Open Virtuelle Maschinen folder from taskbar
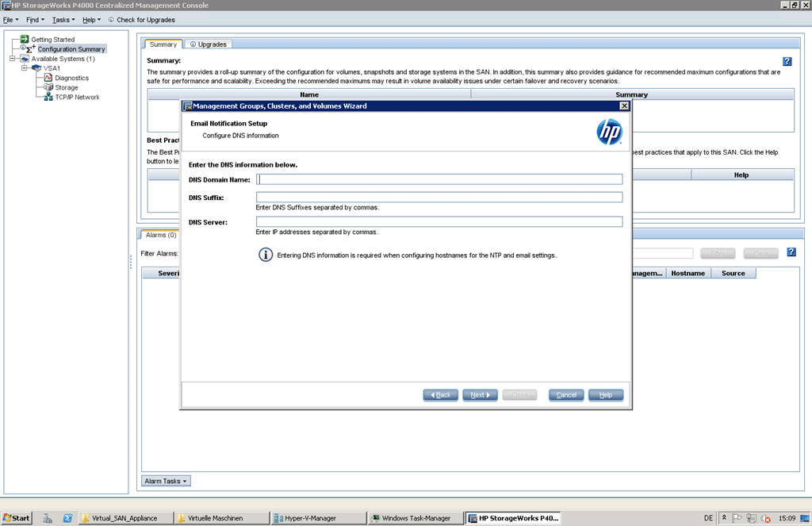 pyautogui.click(x=222, y=518)
